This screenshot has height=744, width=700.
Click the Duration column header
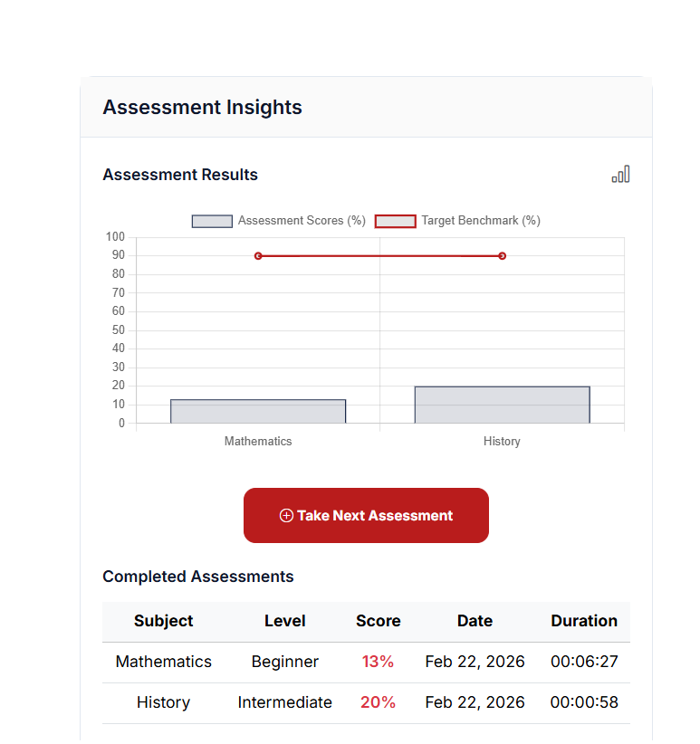584,621
